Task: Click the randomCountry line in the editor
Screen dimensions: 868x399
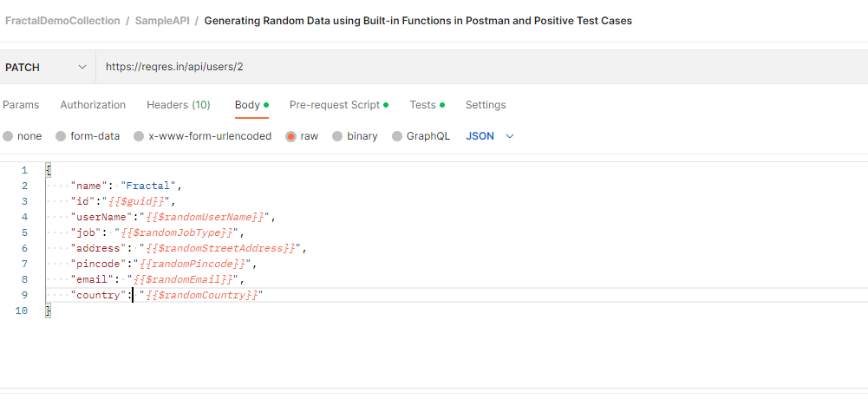Action: pyautogui.click(x=199, y=295)
